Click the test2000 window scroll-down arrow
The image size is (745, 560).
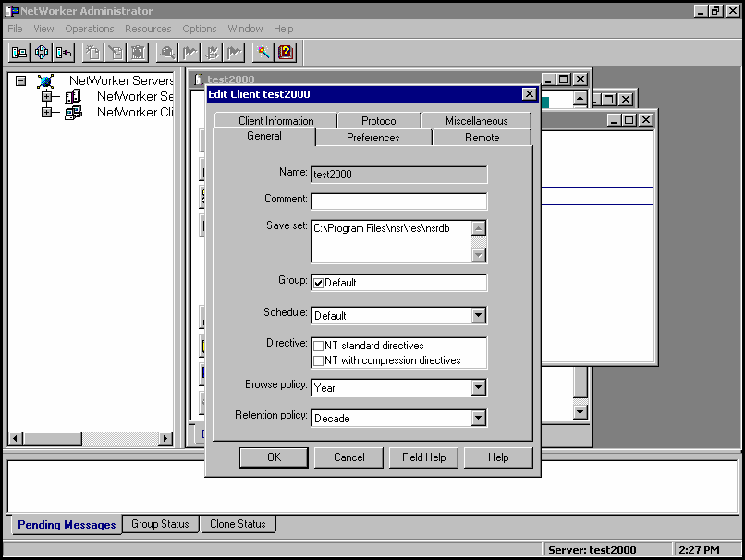580,412
